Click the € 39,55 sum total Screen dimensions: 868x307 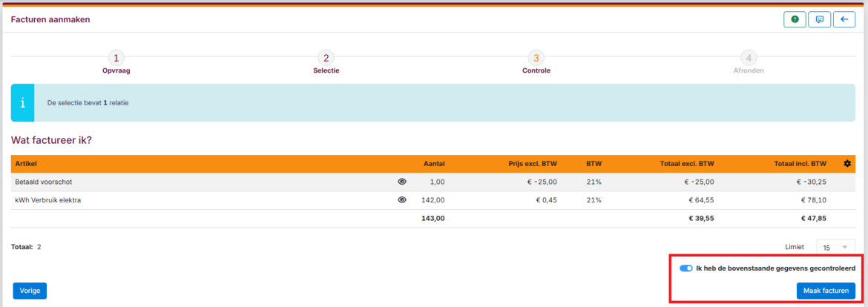(701, 219)
